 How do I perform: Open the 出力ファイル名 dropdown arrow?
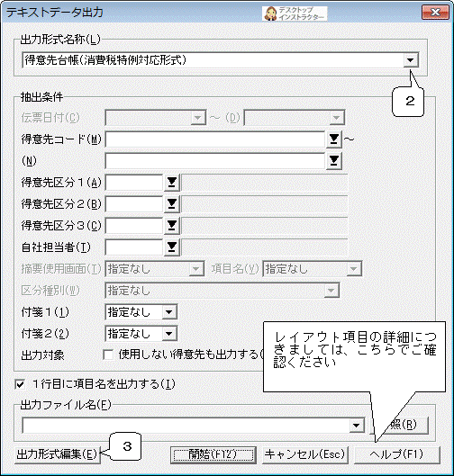357,426
